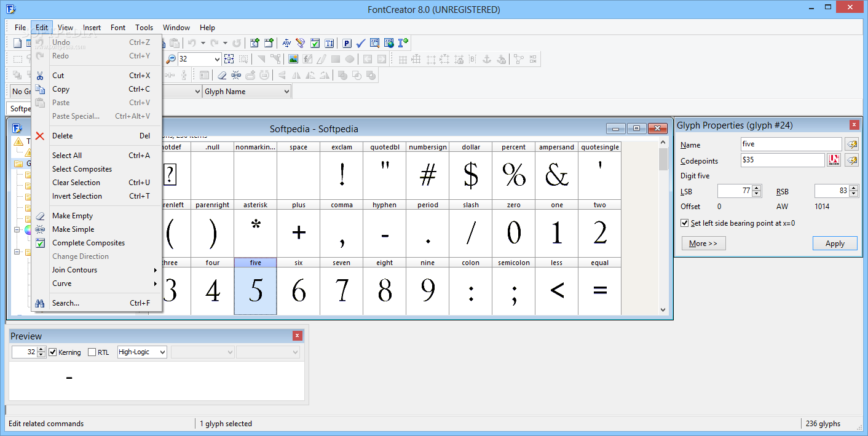
Task: Choose Complete Composites menu entry
Action: [97, 243]
